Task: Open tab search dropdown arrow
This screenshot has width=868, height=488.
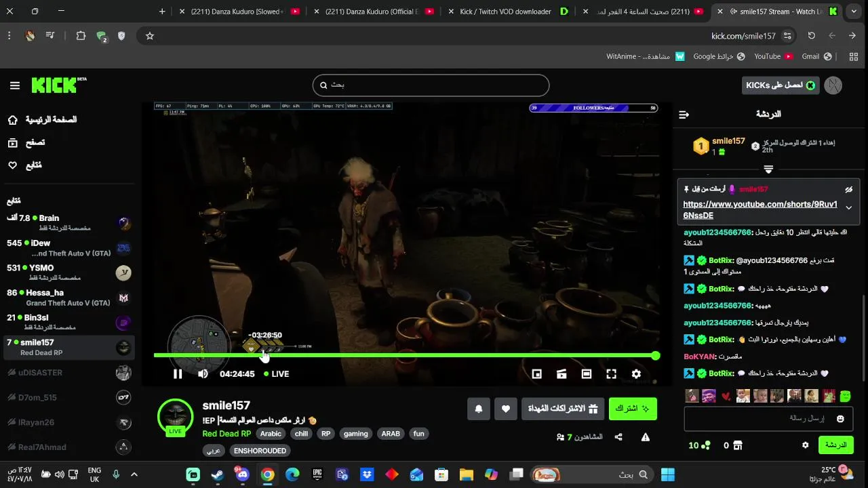Action: click(854, 12)
